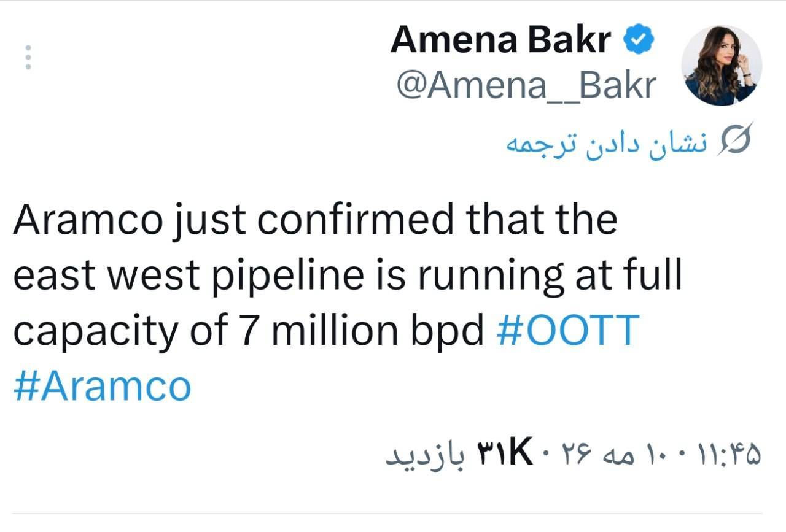
Task: Click the blue verified badge
Action: [640, 40]
